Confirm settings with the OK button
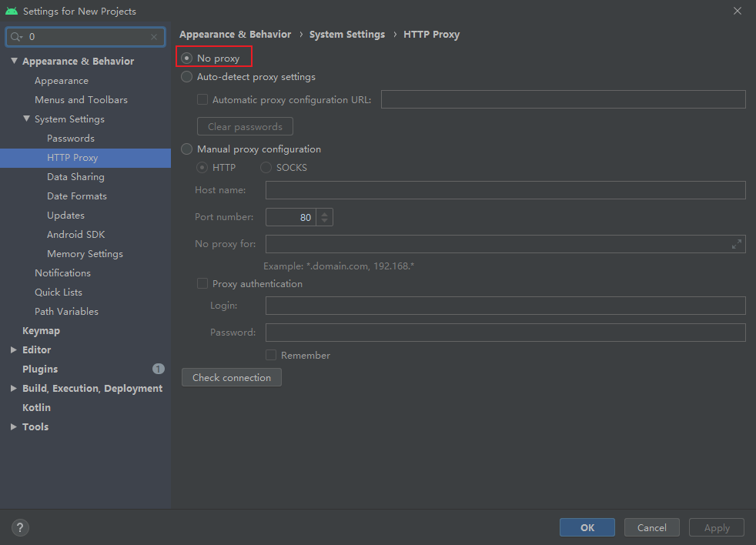This screenshot has width=756, height=545. (587, 527)
